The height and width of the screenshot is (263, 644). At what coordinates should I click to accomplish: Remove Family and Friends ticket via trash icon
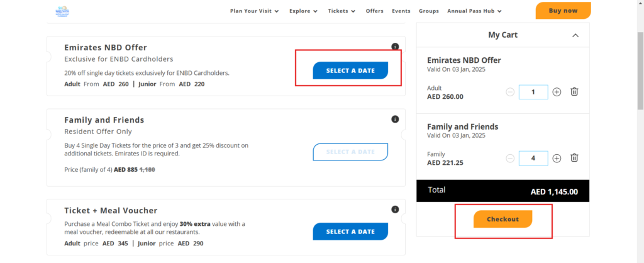[574, 158]
